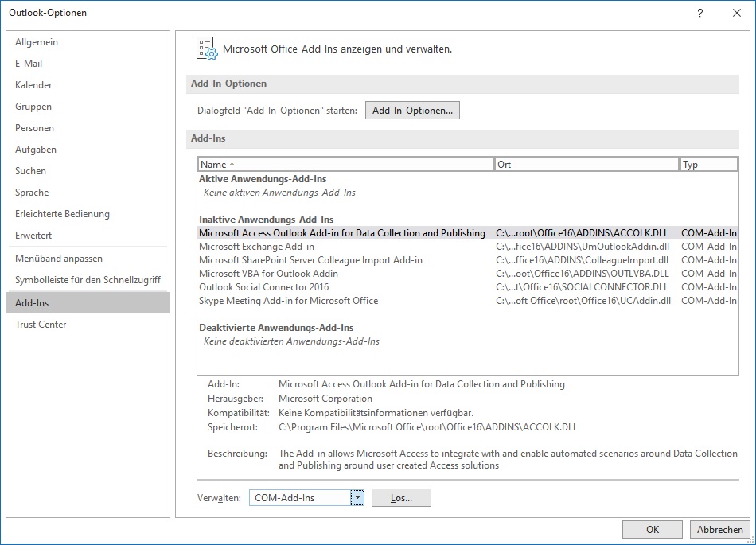Click 'Keine aktiven Anwendungs-Add-Ins' text

click(279, 193)
